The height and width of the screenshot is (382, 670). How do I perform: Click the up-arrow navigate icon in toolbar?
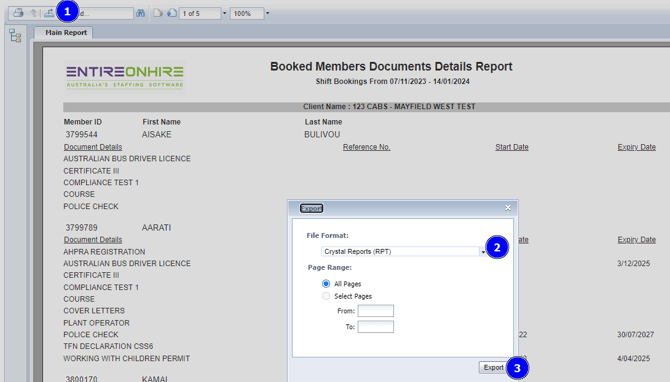pyautogui.click(x=33, y=13)
